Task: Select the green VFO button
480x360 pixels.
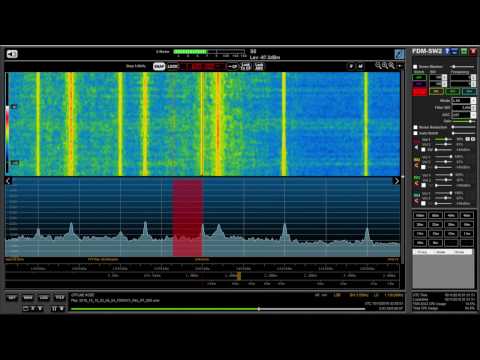Action: click(419, 78)
